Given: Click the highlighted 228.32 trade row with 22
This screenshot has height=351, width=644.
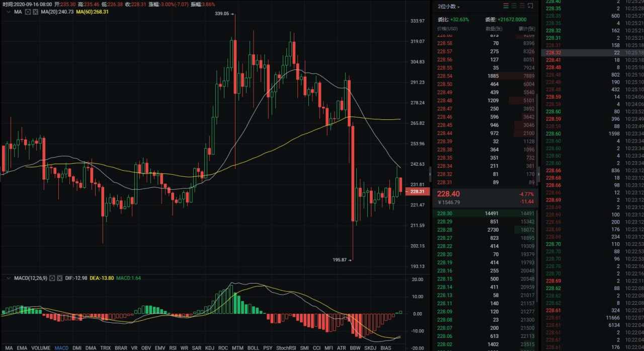Looking at the screenshot, I should (x=592, y=52).
